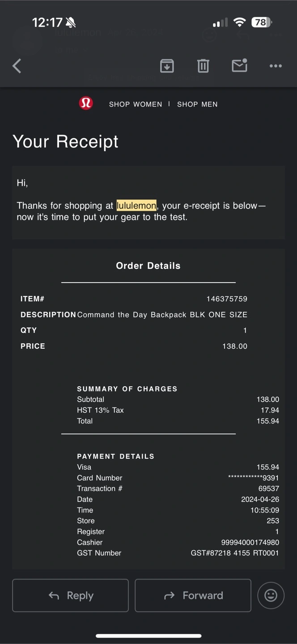Viewport: 297px width, 644px height.
Task: Mark email as unread via envelope icon
Action: pyautogui.click(x=239, y=66)
